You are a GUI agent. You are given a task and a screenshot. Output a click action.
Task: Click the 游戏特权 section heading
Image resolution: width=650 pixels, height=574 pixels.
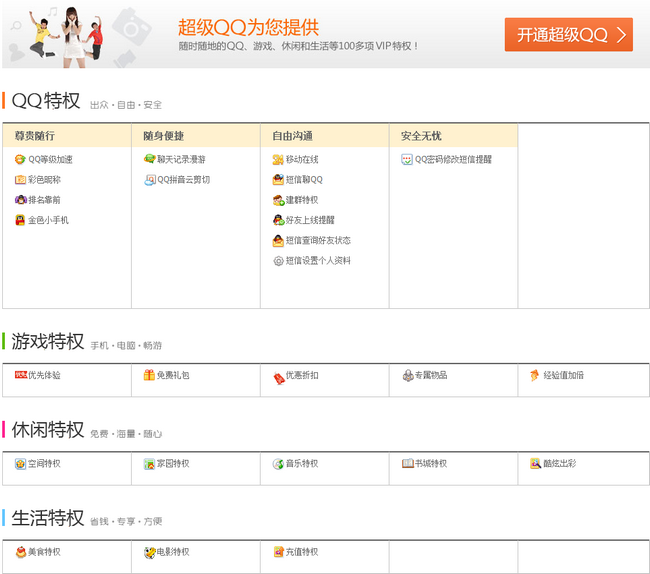point(48,341)
